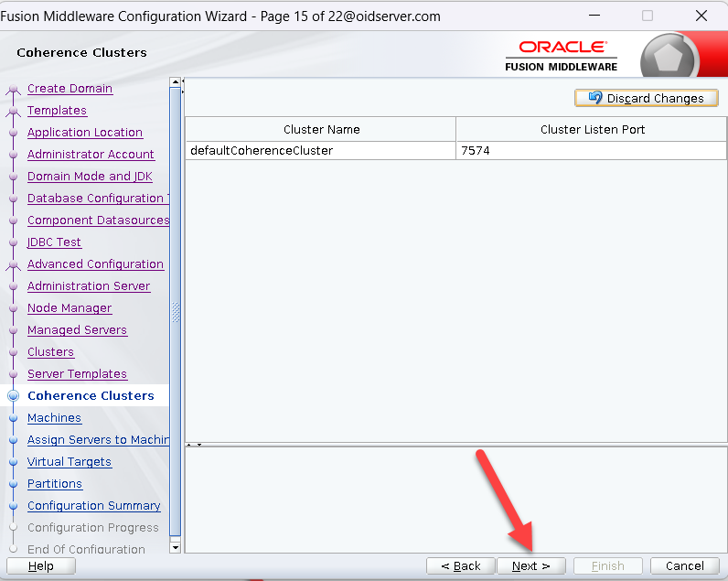This screenshot has width=728, height=581.
Task: Open the Create Domain step link
Action: tap(70, 89)
